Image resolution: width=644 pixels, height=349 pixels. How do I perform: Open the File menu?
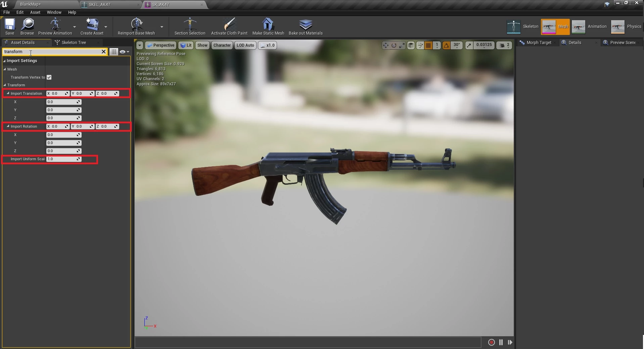[6, 12]
